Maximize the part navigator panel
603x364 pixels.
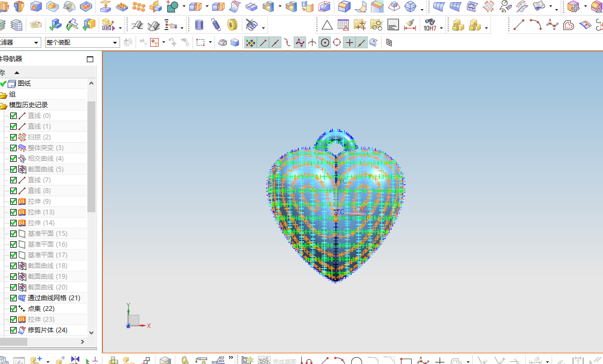coord(90,60)
